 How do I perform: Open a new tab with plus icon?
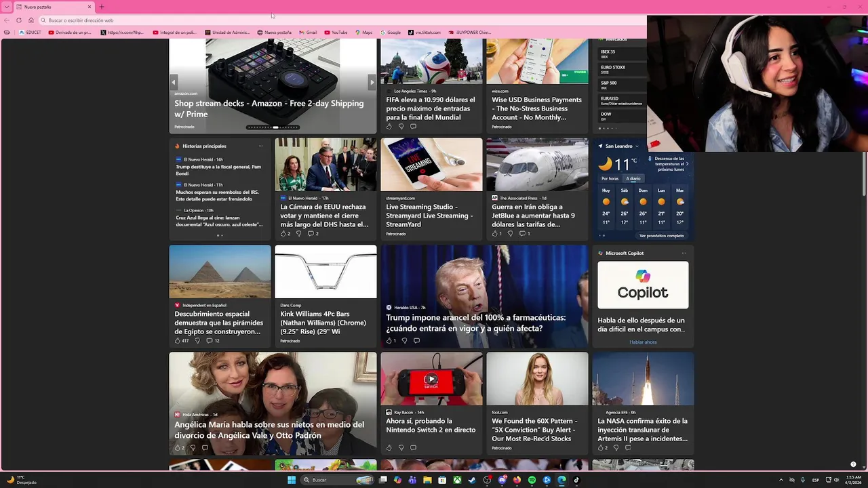[102, 7]
